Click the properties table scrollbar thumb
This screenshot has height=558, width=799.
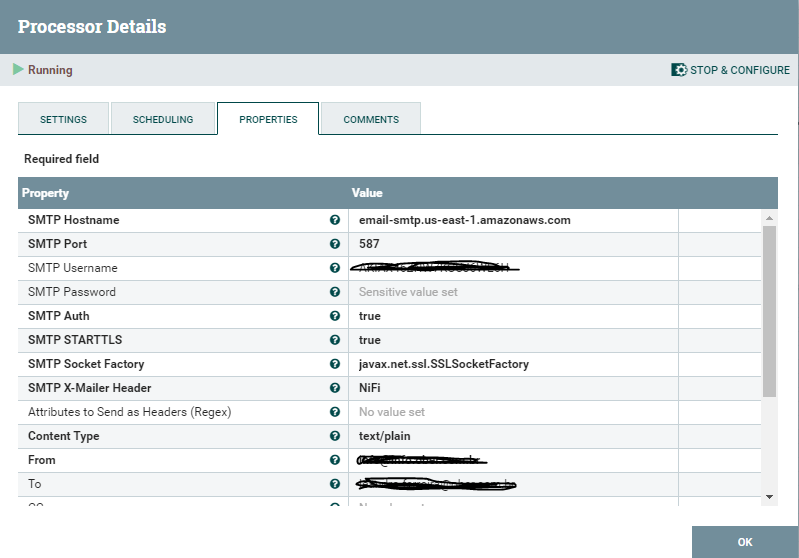point(769,311)
